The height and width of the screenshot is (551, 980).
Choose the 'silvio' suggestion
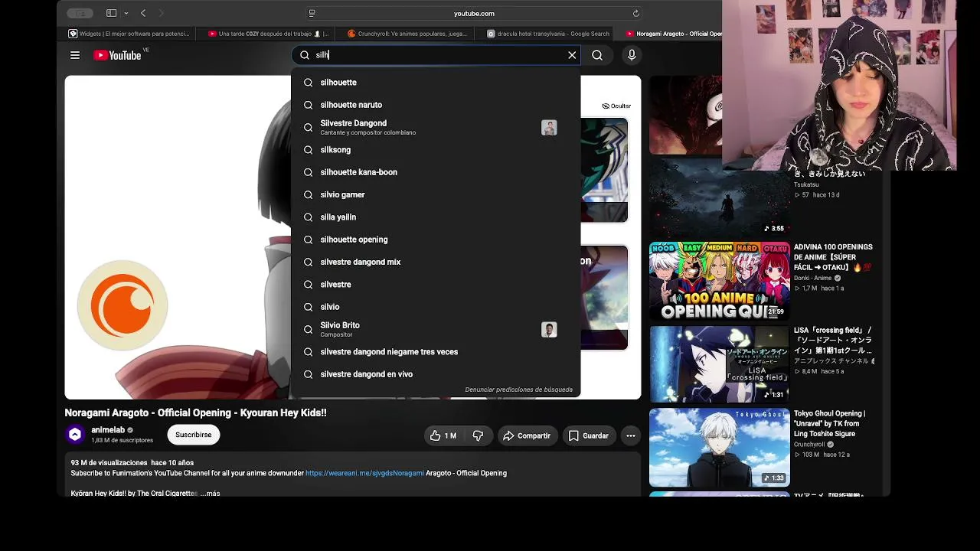436,307
